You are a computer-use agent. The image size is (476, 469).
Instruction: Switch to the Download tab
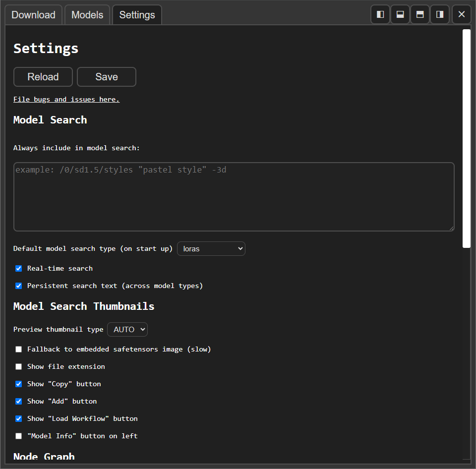33,15
